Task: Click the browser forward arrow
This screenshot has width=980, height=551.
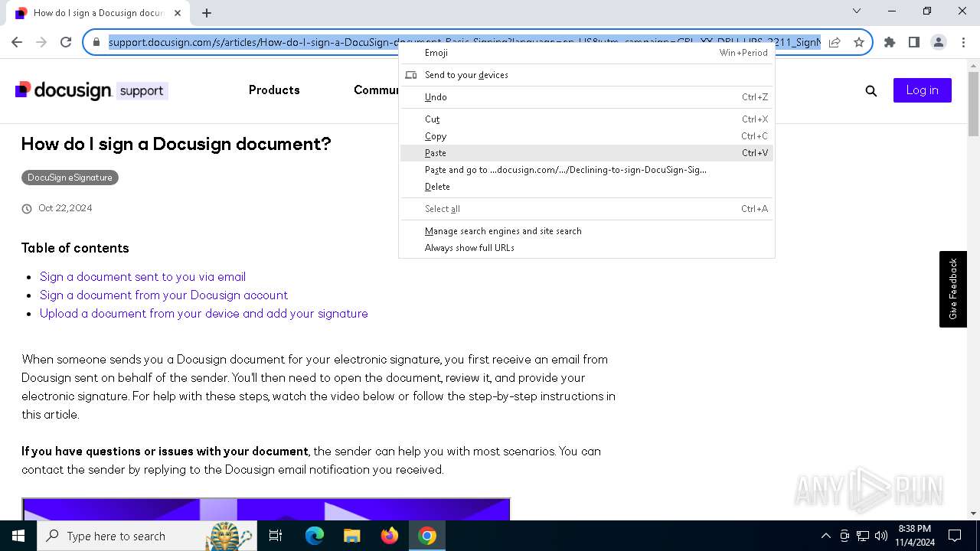Action: pos(41,42)
